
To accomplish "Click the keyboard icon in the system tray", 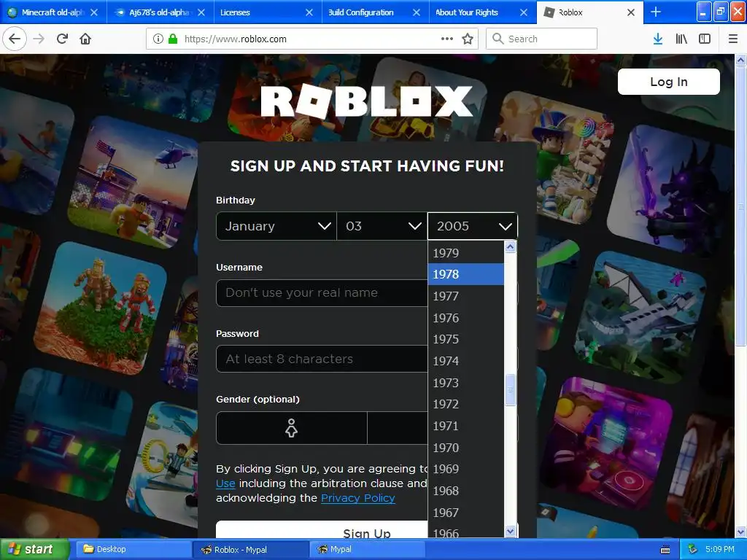I will tap(665, 550).
